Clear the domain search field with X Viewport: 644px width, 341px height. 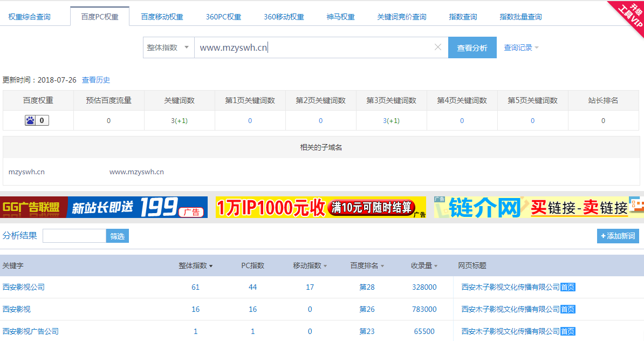[x=438, y=47]
